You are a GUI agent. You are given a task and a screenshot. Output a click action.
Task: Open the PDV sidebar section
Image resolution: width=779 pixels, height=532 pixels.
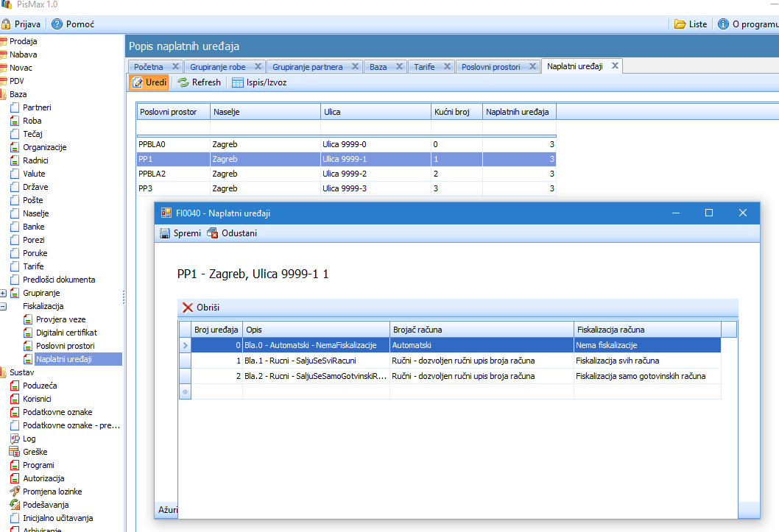pyautogui.click(x=16, y=81)
